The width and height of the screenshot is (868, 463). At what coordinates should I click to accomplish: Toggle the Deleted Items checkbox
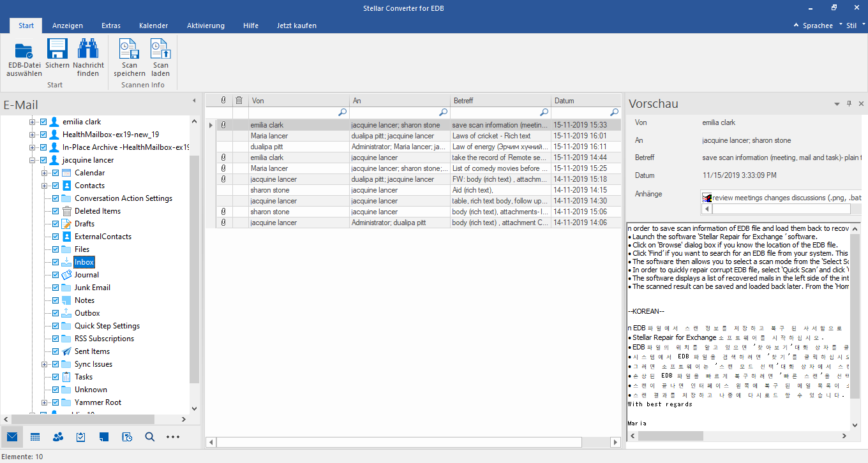coord(56,211)
